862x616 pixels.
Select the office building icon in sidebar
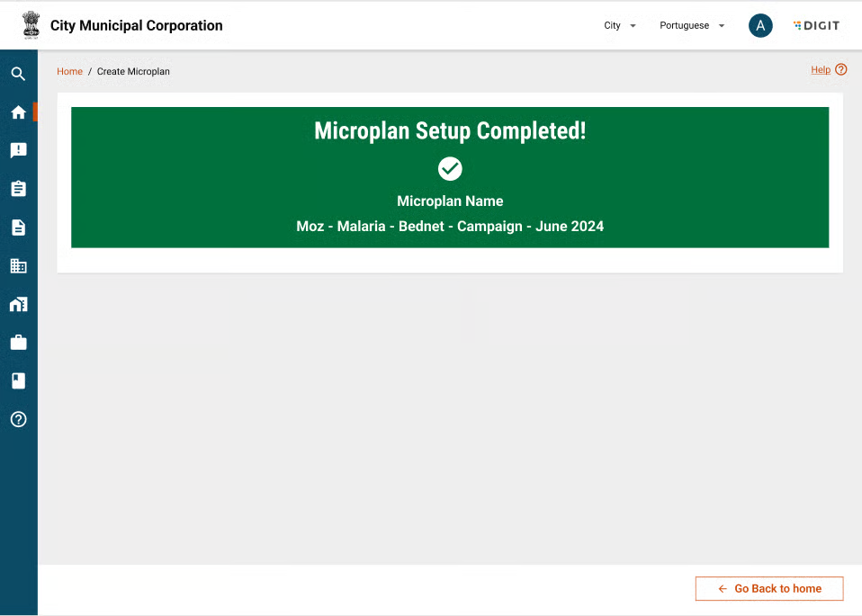[x=18, y=266]
